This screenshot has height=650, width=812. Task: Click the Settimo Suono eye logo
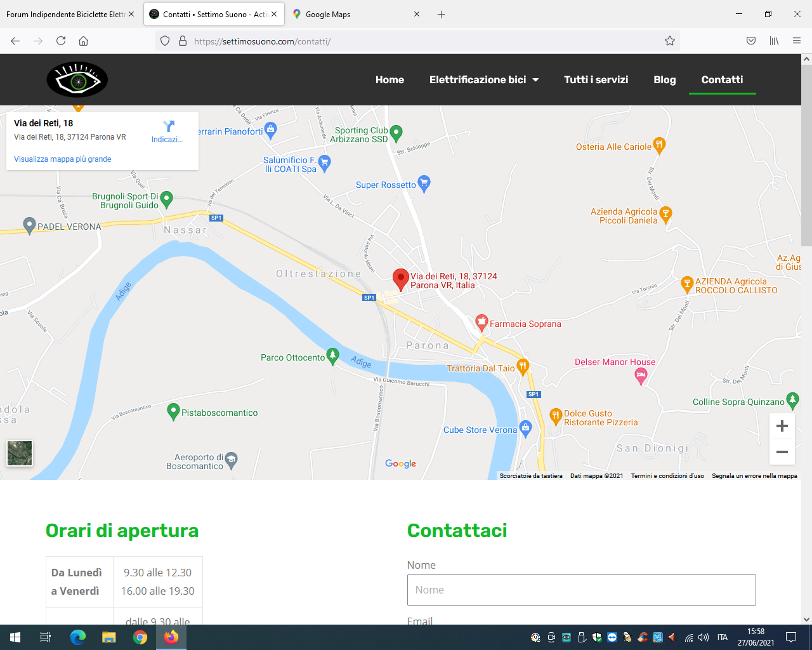[x=77, y=80]
